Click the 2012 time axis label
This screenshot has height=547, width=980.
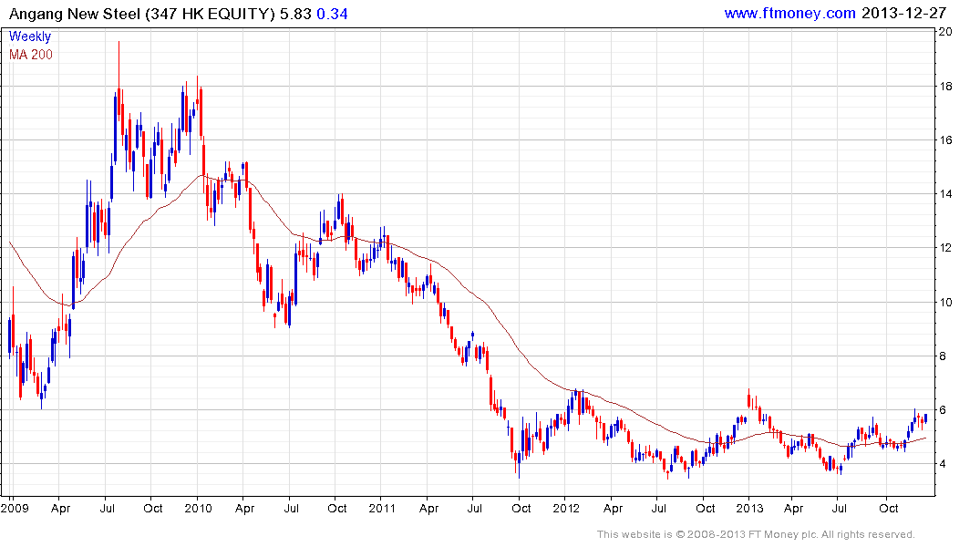pos(566,508)
